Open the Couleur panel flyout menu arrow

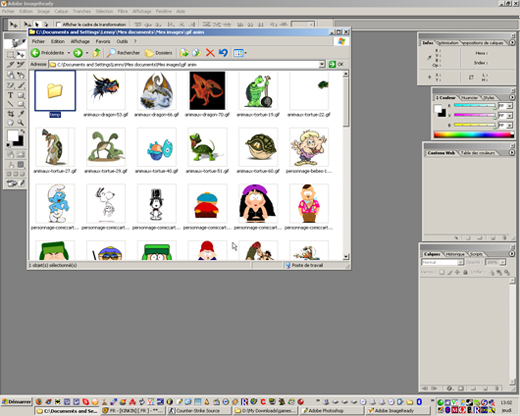pyautogui.click(x=512, y=97)
